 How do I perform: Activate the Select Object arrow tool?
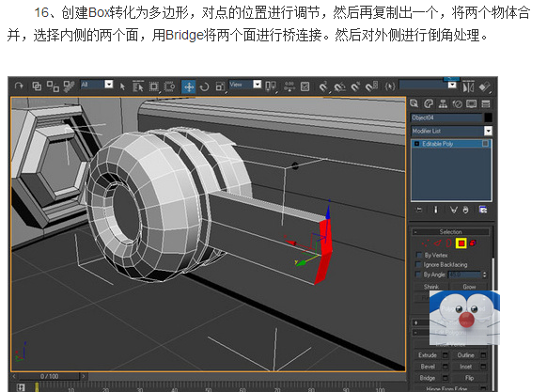tap(122, 86)
